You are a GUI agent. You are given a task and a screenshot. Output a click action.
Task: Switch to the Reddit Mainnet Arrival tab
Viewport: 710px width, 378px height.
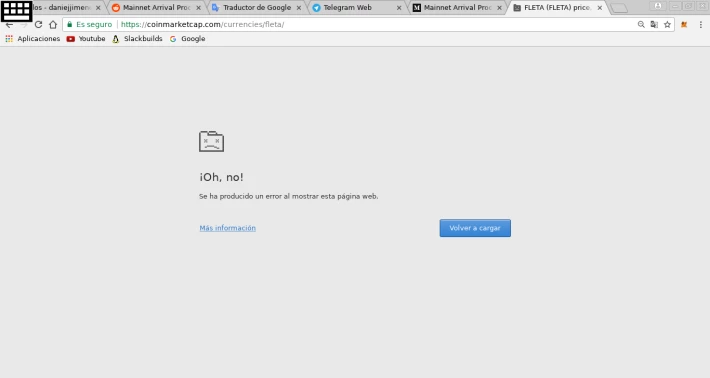pos(156,8)
